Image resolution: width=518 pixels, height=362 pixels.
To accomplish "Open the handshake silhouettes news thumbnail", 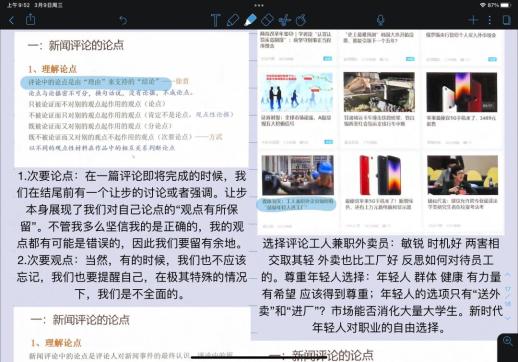I will [297, 92].
